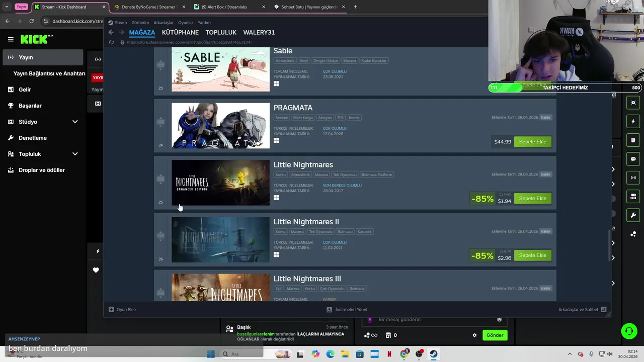Add PRAGMATA to cart via Sepete Ekle
Viewport: 644px width, 362px height.
(x=532, y=142)
